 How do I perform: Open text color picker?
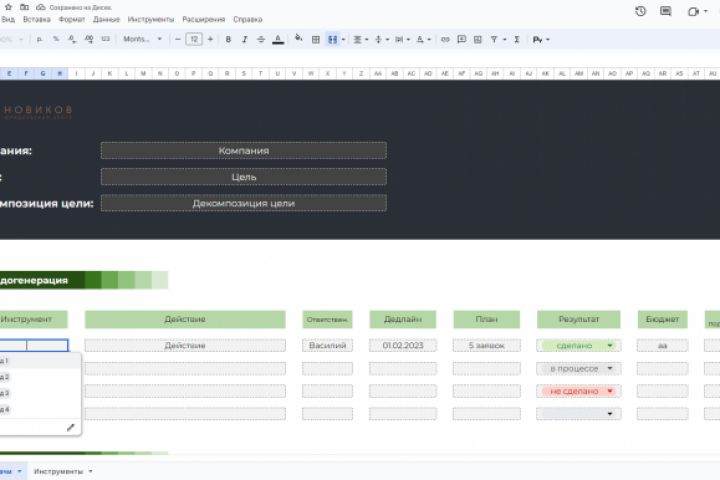click(x=278, y=40)
